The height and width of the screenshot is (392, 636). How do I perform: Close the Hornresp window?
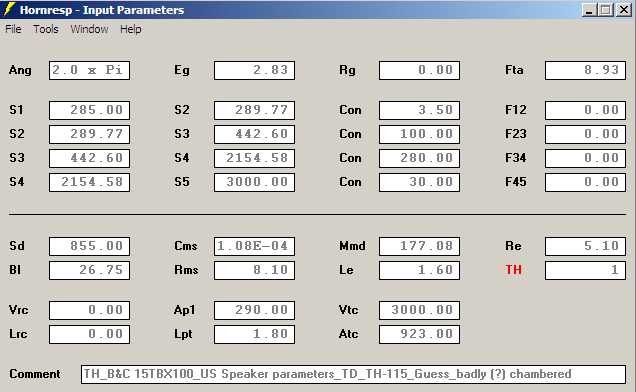point(623,10)
